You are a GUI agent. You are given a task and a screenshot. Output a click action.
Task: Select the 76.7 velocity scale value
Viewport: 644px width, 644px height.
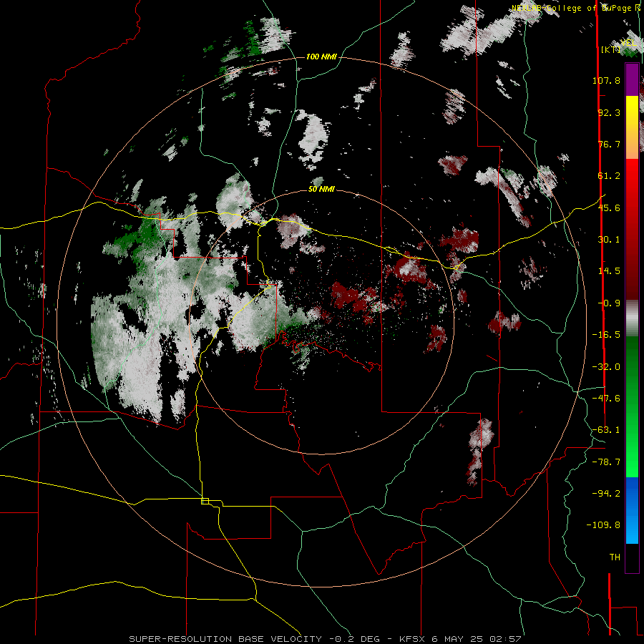click(609, 144)
